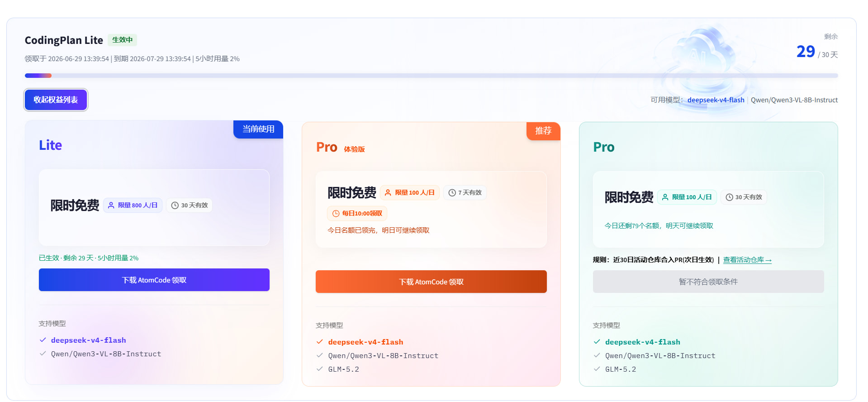The image size is (868, 402).
Task: Click the clock icon in 7 天有效 badge
Action: tap(452, 192)
